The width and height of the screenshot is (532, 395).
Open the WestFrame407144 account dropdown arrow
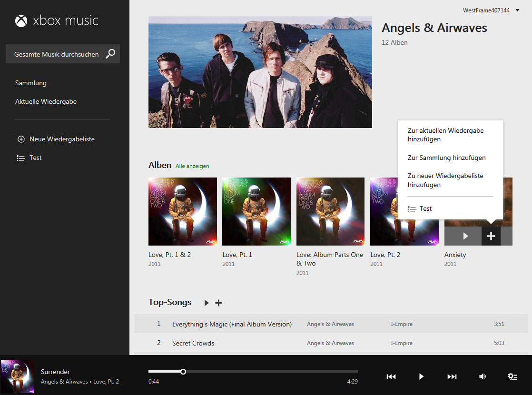point(517,10)
